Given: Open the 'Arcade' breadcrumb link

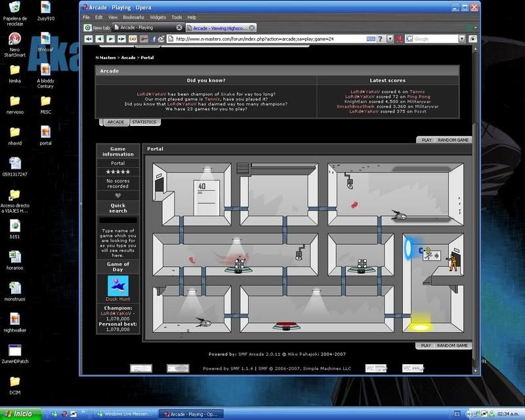Looking at the screenshot, I should coord(128,58).
